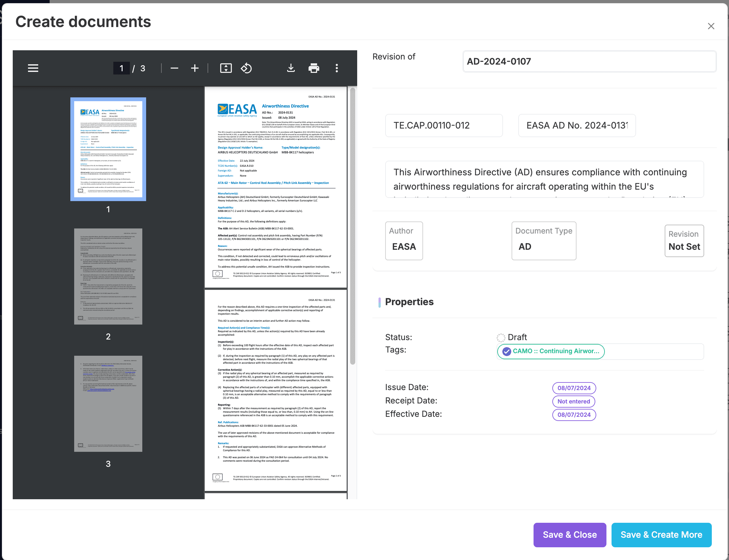
Task: Zoom out the PDF with minus icon
Action: point(174,68)
